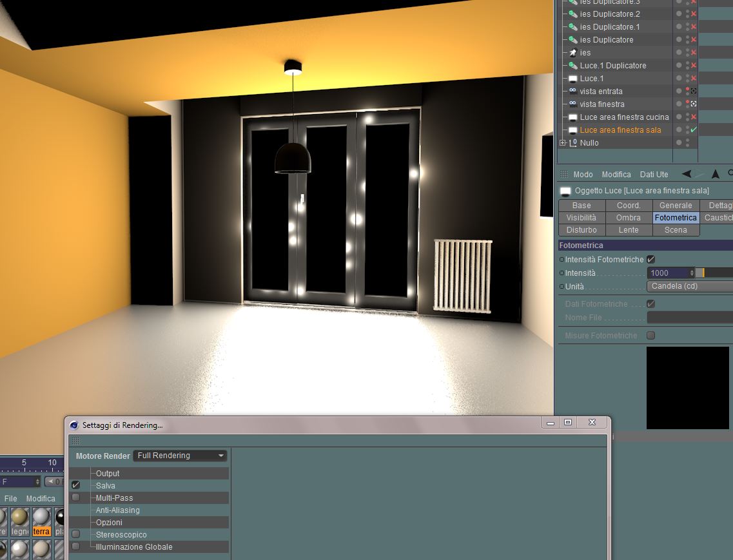Open the Modifica menu in attribute manager
Viewport: 733px width, 560px height.
point(616,175)
